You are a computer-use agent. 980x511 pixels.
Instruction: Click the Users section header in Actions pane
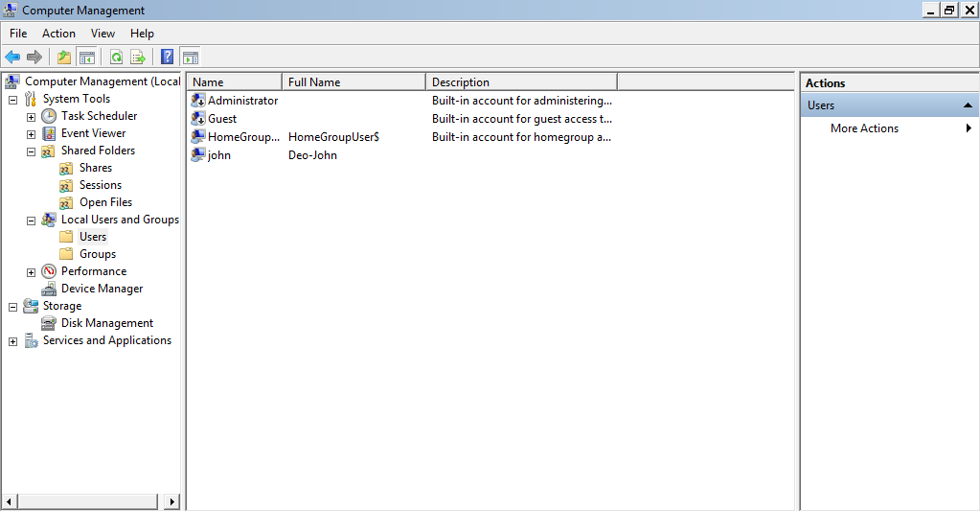tap(889, 105)
